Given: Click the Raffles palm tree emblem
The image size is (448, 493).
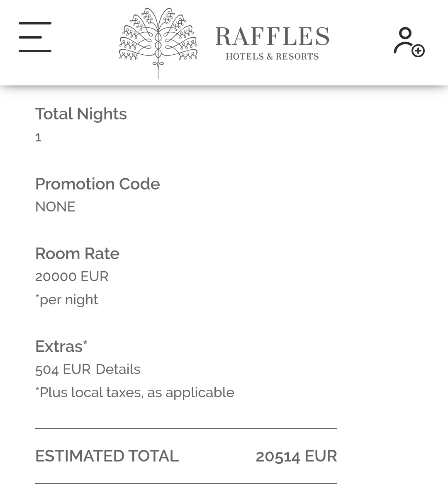Looking at the screenshot, I should tap(158, 42).
